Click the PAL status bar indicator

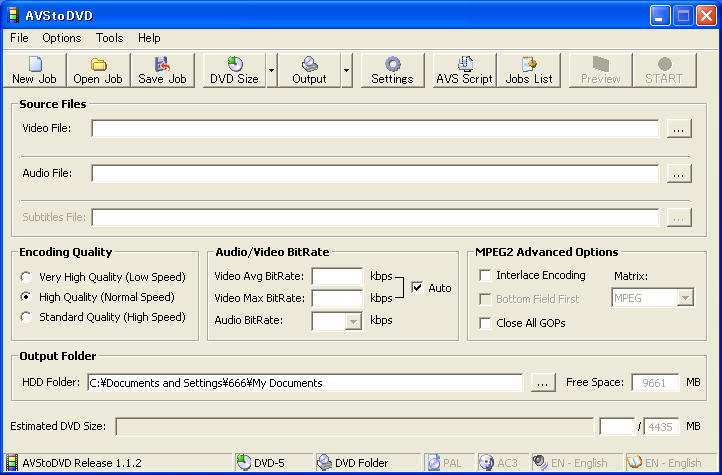click(x=449, y=463)
